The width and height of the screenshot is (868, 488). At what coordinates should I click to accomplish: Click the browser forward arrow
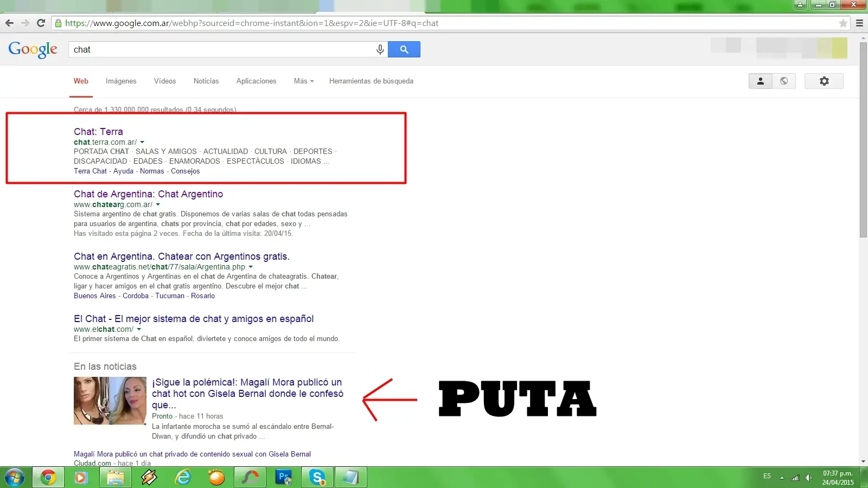(x=25, y=23)
